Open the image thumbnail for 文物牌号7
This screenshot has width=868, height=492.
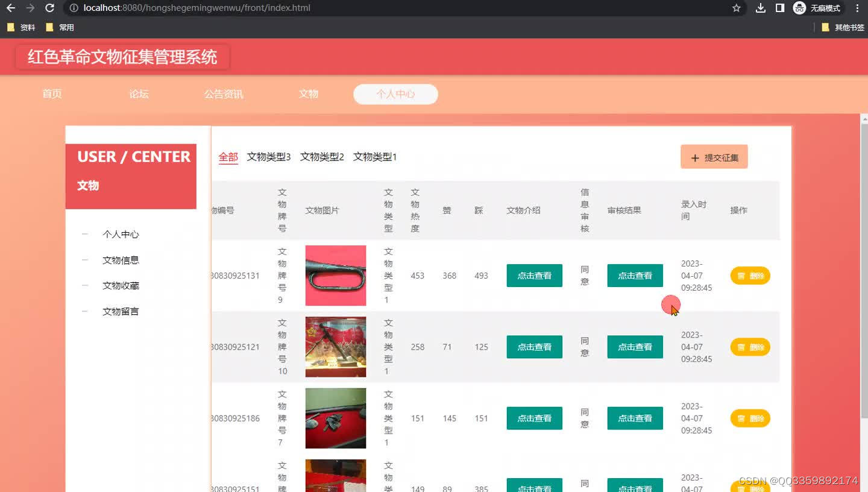click(336, 418)
